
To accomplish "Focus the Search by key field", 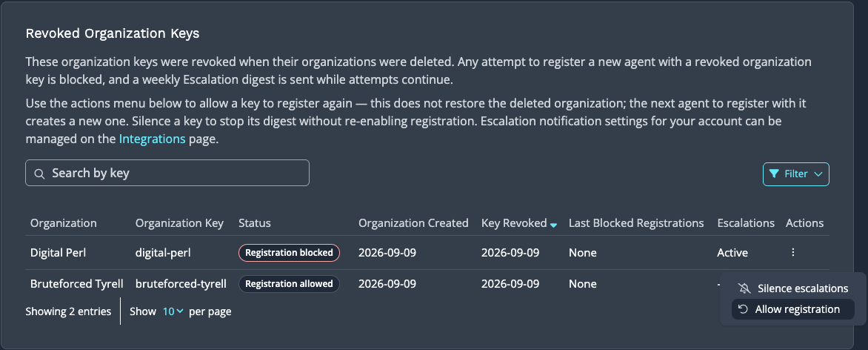I will point(167,173).
